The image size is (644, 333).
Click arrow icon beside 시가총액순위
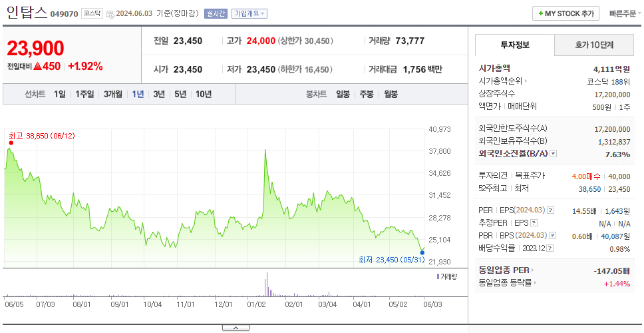(526, 81)
